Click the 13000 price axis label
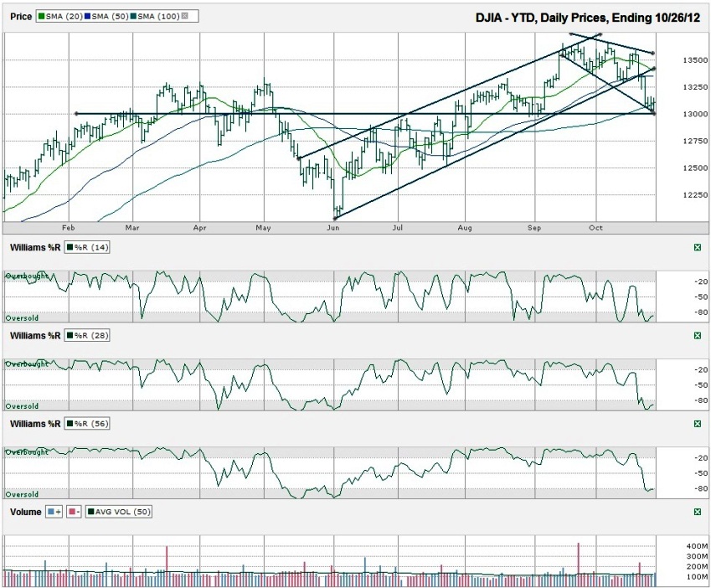The width and height of the screenshot is (711, 588). [695, 114]
